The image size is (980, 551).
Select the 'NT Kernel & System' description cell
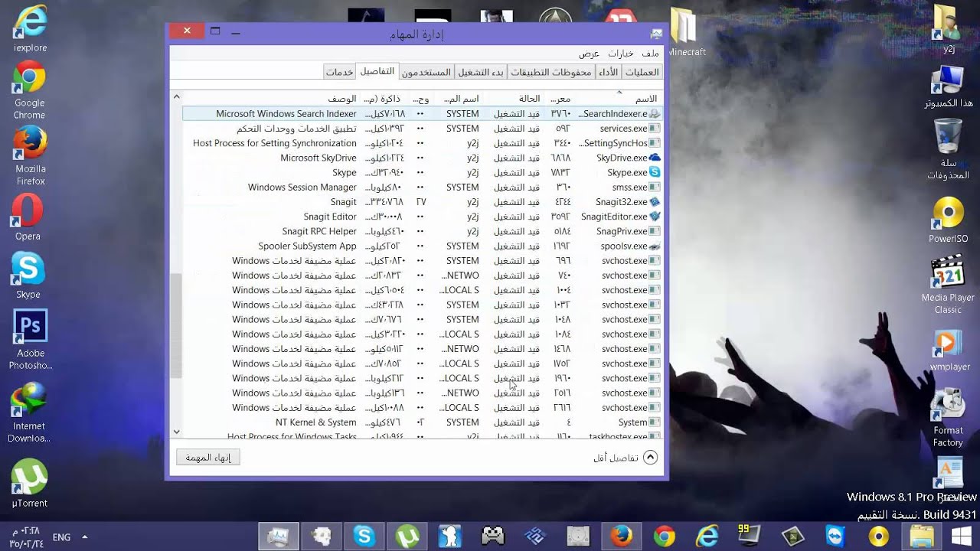pos(316,422)
